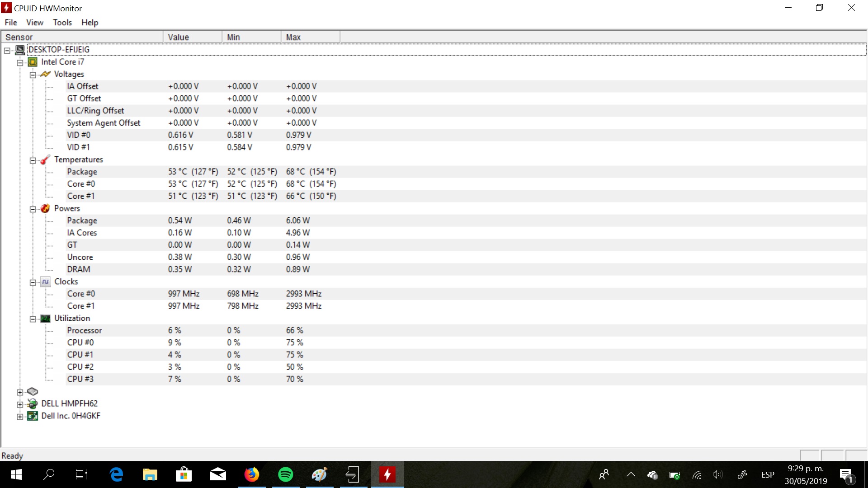Collapse the Utilization section
This screenshot has width=868, height=488.
(x=33, y=319)
